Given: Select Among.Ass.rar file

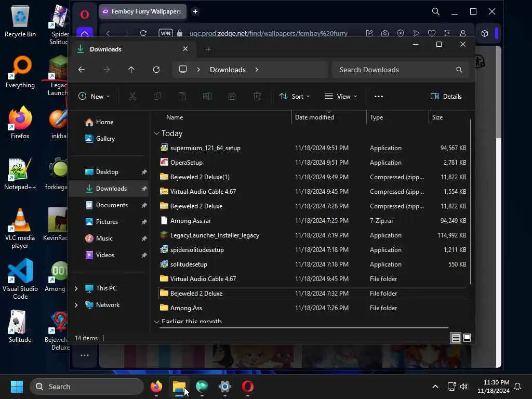Looking at the screenshot, I should 312,220.
